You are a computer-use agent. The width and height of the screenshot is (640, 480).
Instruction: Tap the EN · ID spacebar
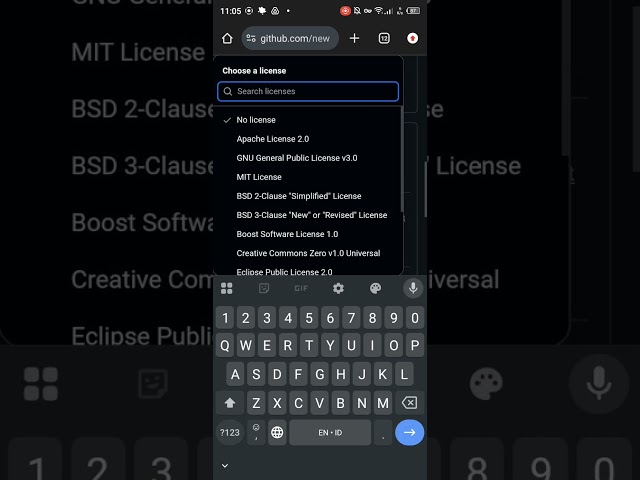click(330, 433)
